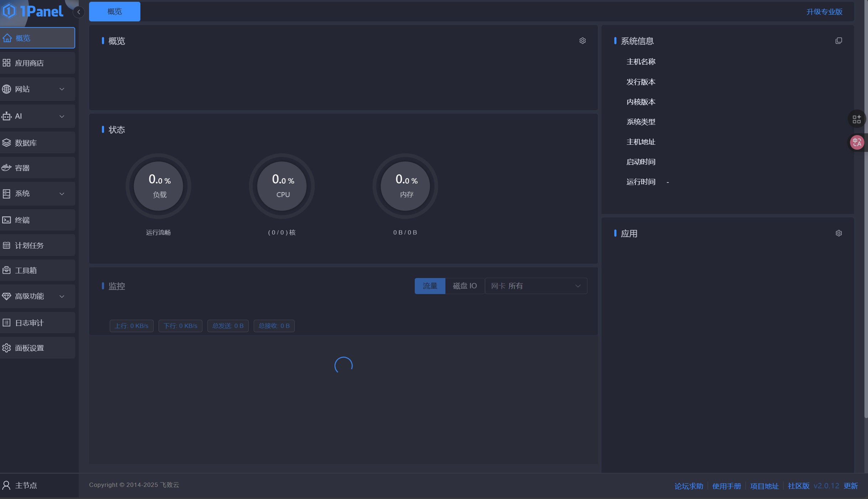Switch monitor to 流量 traffic view
This screenshot has height=499, width=868.
(430, 286)
